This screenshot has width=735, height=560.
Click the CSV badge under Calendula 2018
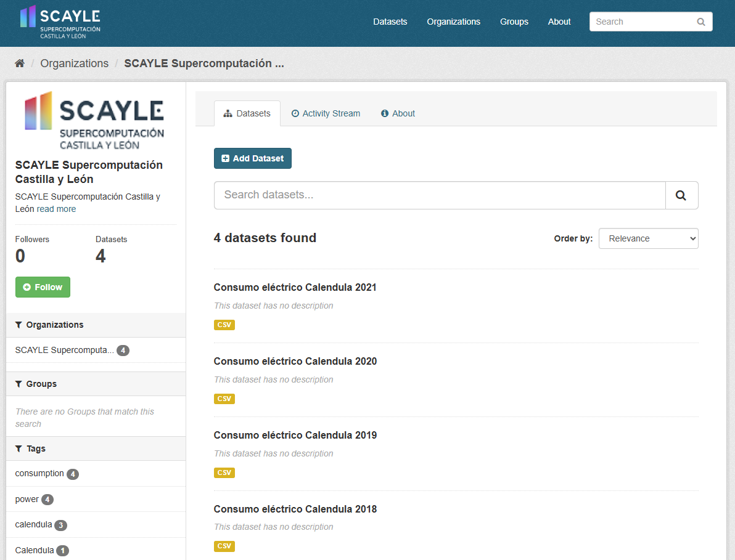point(224,546)
